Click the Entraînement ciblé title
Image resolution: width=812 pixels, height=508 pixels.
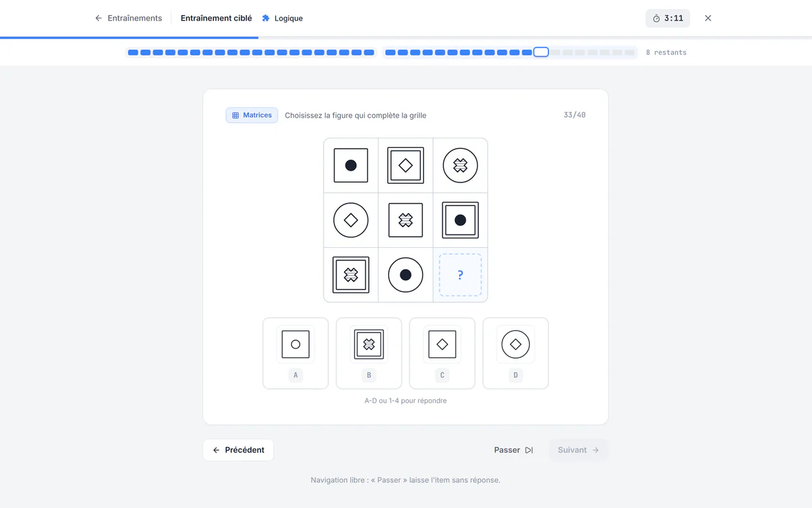click(x=217, y=18)
